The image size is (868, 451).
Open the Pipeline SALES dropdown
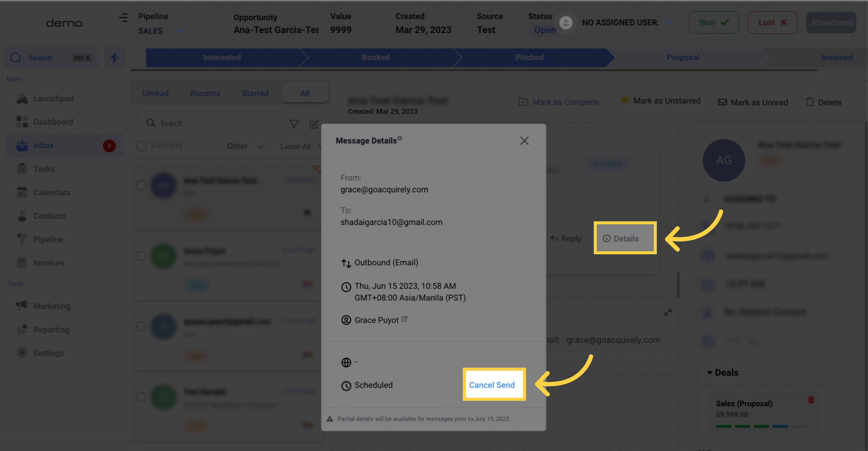pyautogui.click(x=161, y=31)
